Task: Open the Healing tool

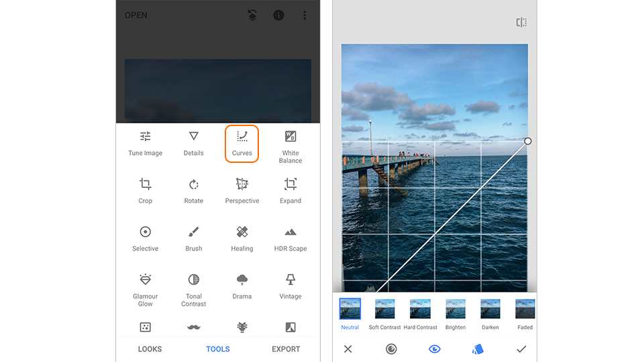Action: coord(242,239)
